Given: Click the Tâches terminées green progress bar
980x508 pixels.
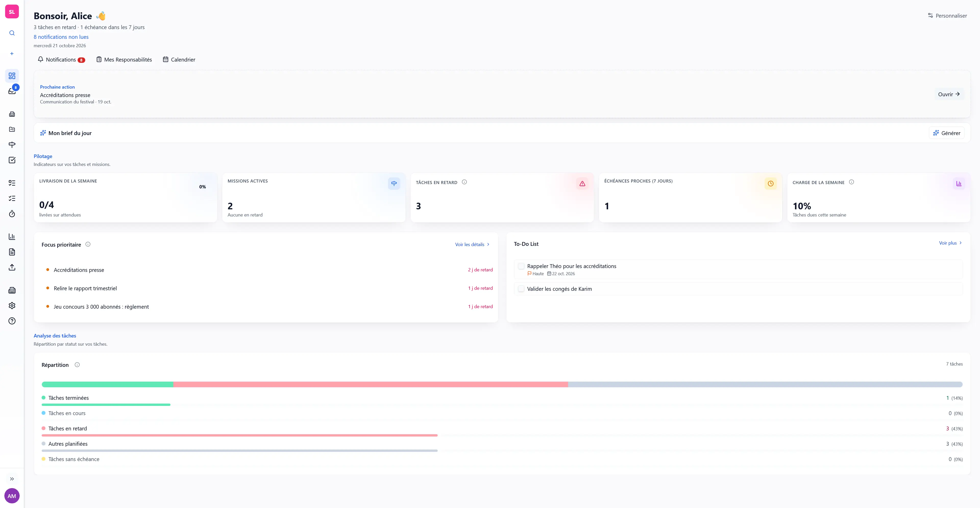Looking at the screenshot, I should pyautogui.click(x=106, y=405).
